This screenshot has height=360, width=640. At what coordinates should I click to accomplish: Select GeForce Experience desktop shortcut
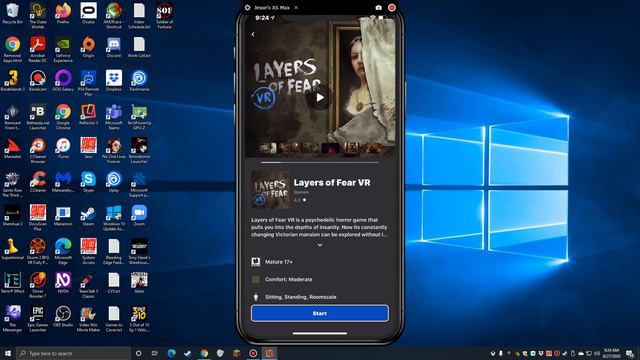pos(63,49)
